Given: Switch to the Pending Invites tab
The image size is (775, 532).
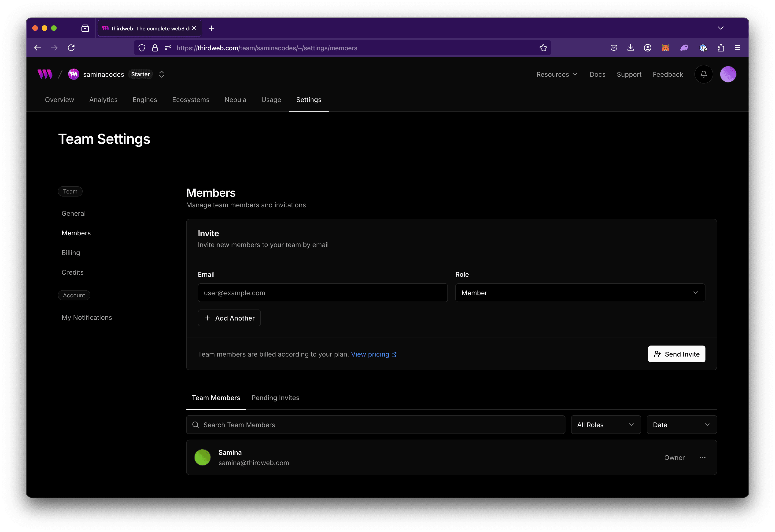Looking at the screenshot, I should coord(275,398).
